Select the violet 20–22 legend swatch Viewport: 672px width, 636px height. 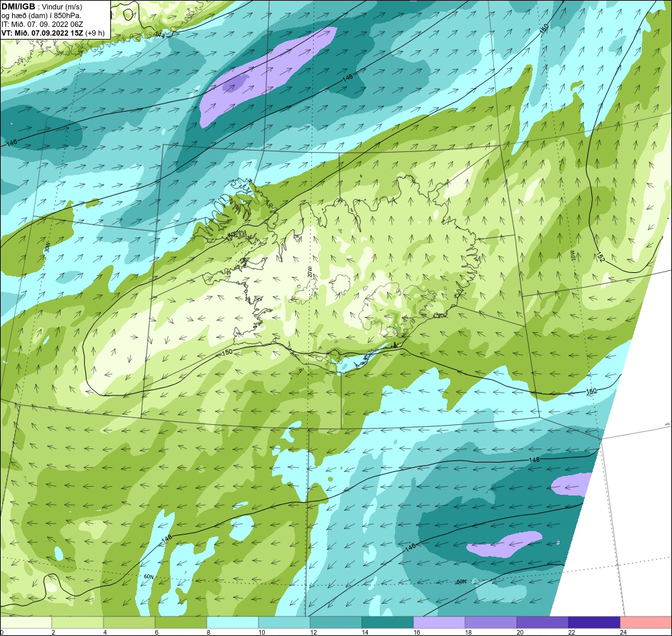point(542,622)
